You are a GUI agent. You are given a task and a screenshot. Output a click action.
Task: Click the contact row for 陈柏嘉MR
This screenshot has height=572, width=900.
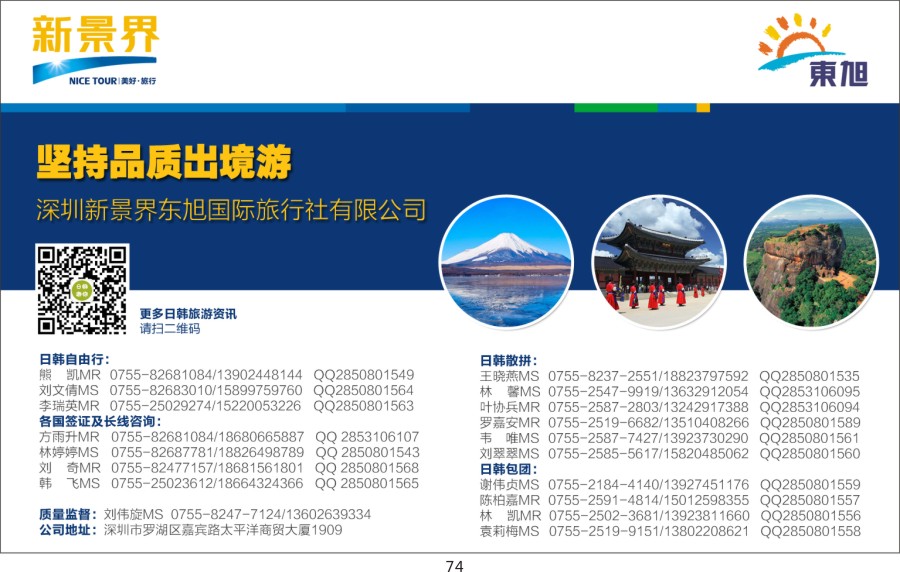pyautogui.click(x=670, y=500)
